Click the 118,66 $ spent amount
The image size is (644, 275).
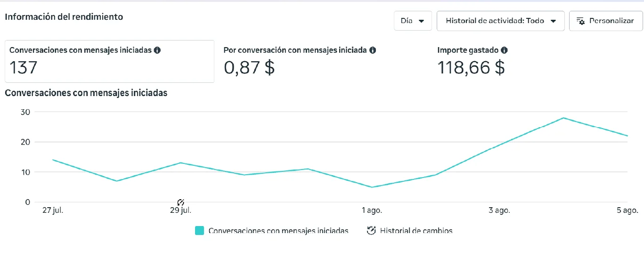[471, 68]
